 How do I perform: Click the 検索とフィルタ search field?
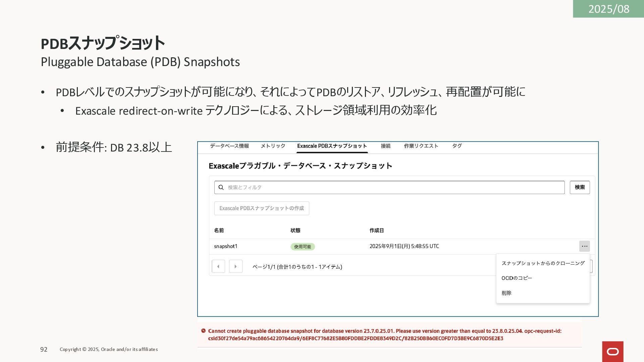click(389, 187)
